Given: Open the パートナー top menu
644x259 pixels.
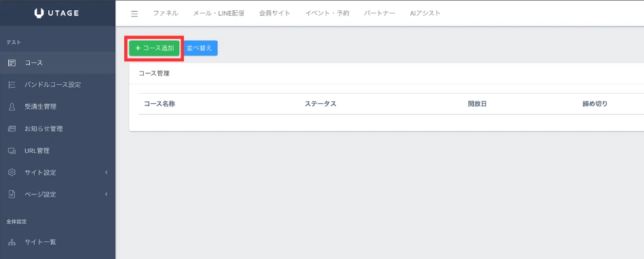Looking at the screenshot, I should coord(379,13).
